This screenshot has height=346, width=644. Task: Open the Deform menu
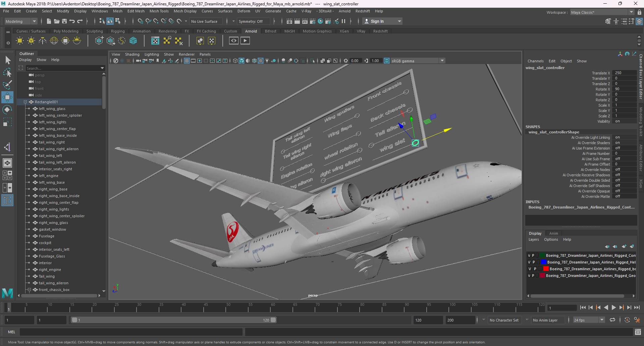244,11
